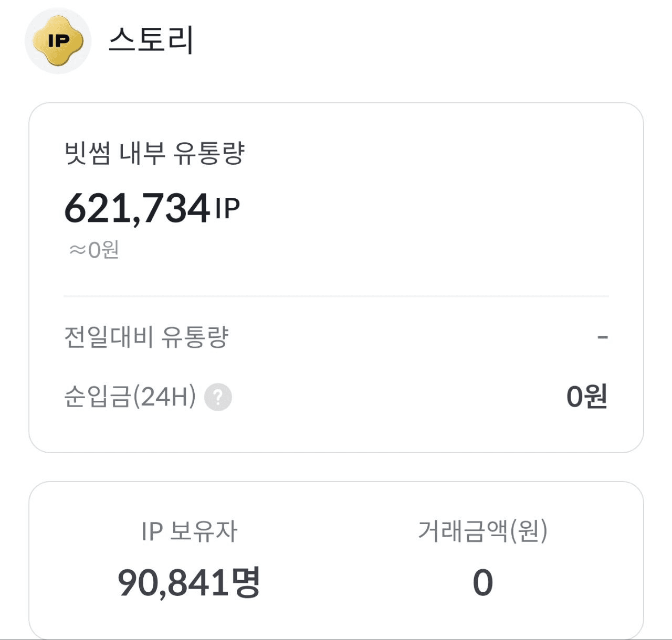Select the 0원 net deposit value
Image resolution: width=672 pixels, height=640 pixels.
586,397
